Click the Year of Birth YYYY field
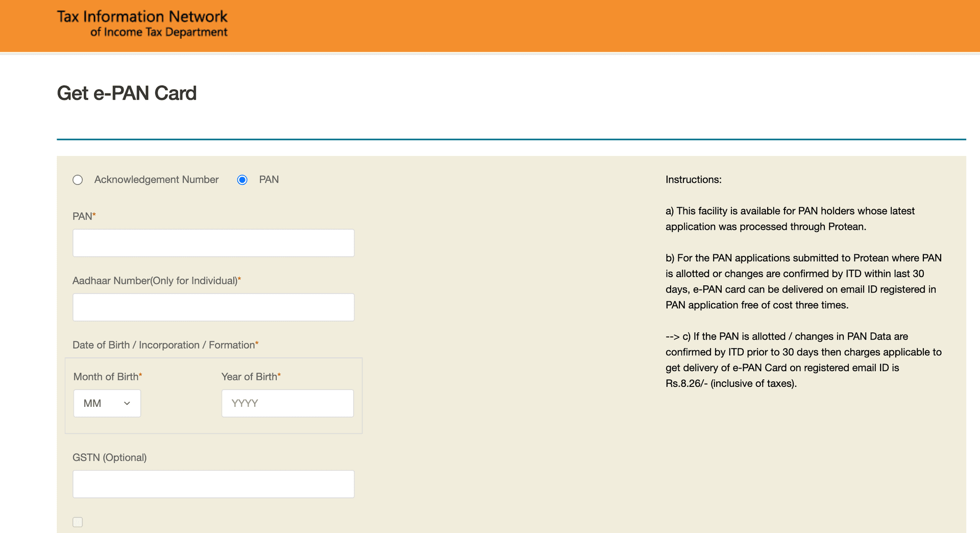Screen dimensions: 980x533 tap(287, 403)
